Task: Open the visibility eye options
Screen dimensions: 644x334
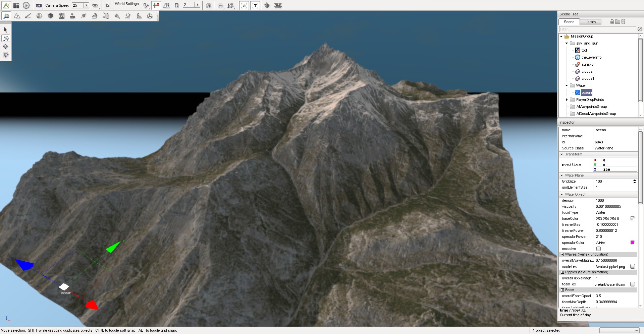Action: tap(95, 5)
